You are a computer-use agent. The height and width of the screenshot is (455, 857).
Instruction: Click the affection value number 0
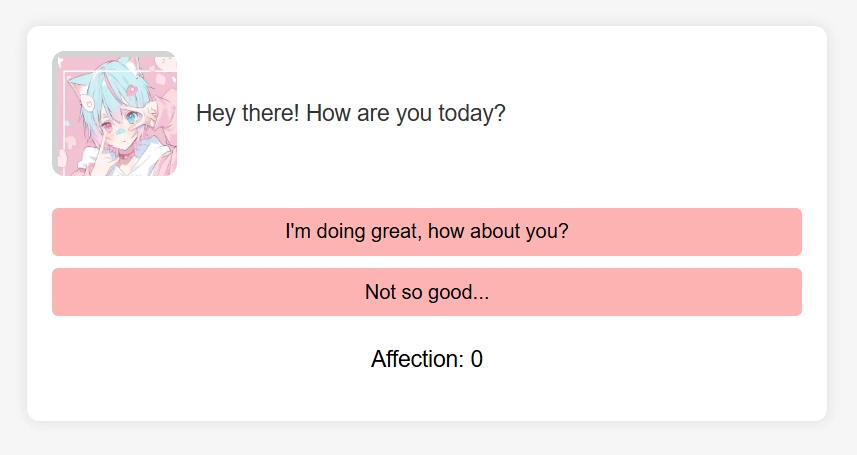tap(477, 359)
